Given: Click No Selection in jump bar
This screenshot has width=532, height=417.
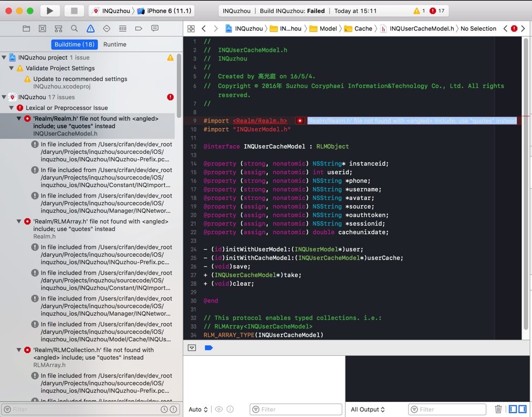Looking at the screenshot, I should tap(478, 29).
